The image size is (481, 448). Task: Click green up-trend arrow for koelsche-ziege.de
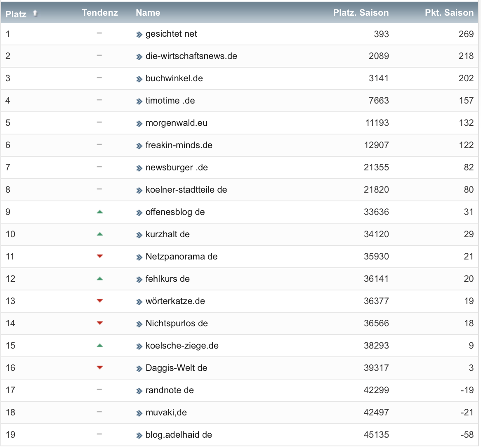100,346
